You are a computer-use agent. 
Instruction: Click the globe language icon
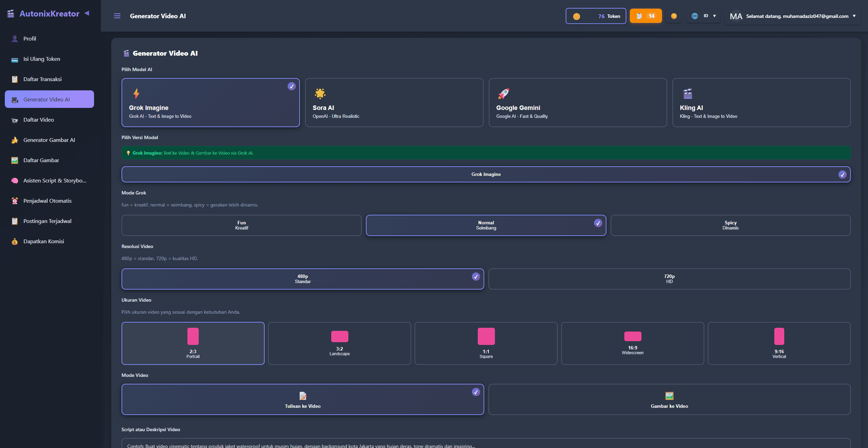click(695, 16)
